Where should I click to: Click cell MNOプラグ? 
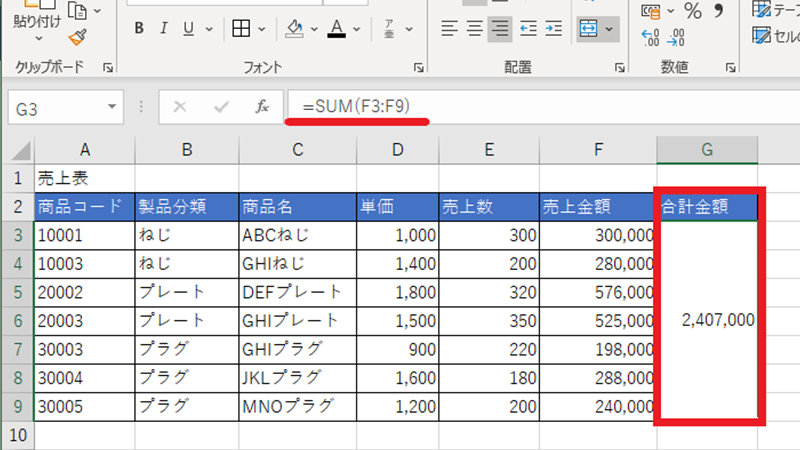point(297,407)
